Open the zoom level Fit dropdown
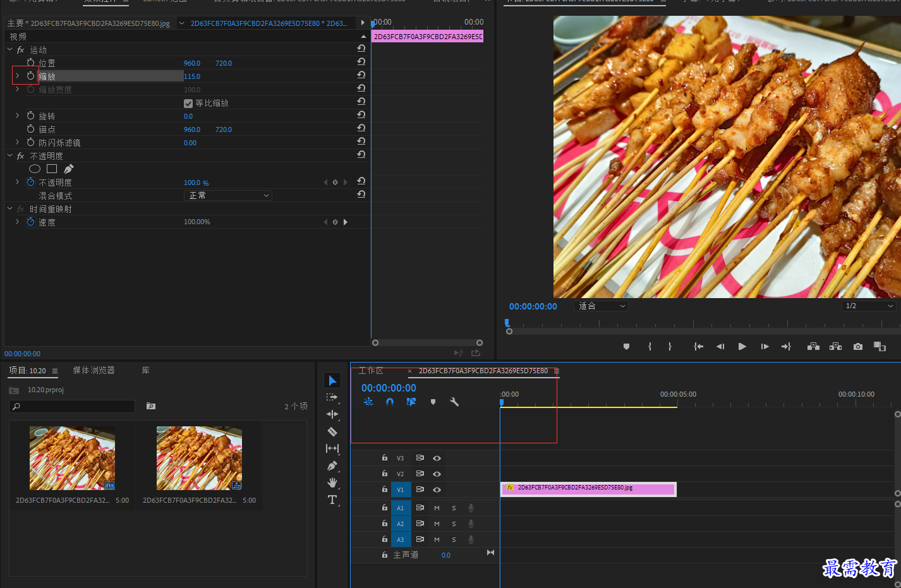The image size is (901, 588). [x=601, y=306]
